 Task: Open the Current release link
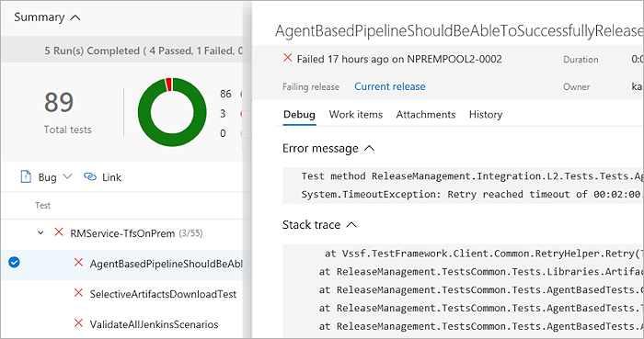coord(390,86)
